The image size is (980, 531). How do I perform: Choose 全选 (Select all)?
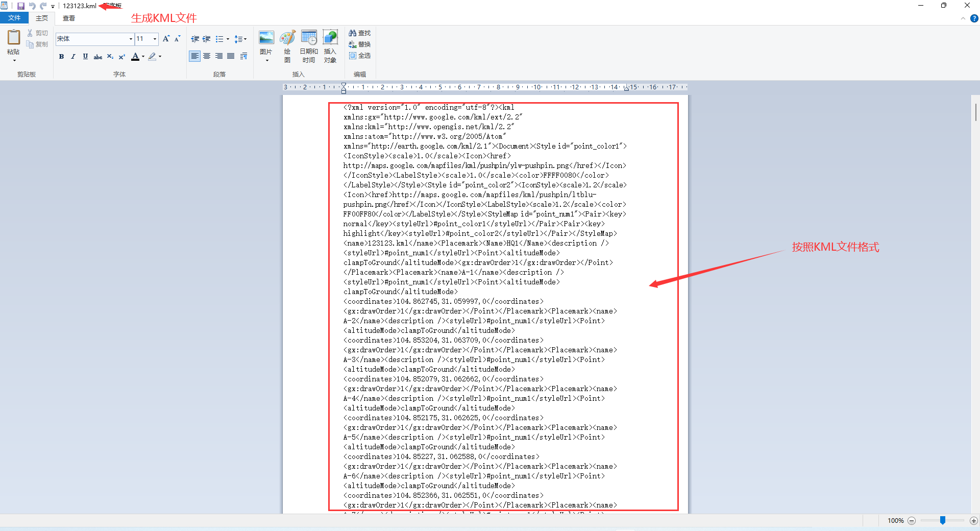click(x=360, y=56)
